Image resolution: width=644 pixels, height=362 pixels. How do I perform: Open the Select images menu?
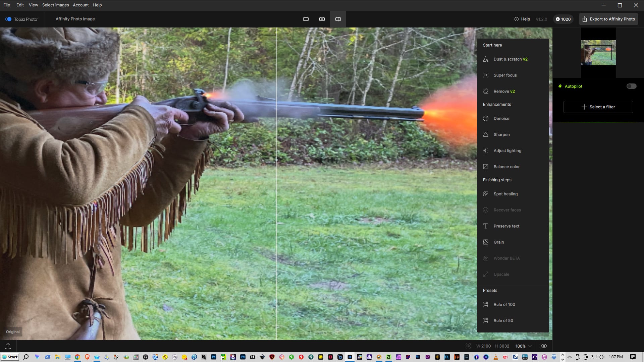coord(55,5)
